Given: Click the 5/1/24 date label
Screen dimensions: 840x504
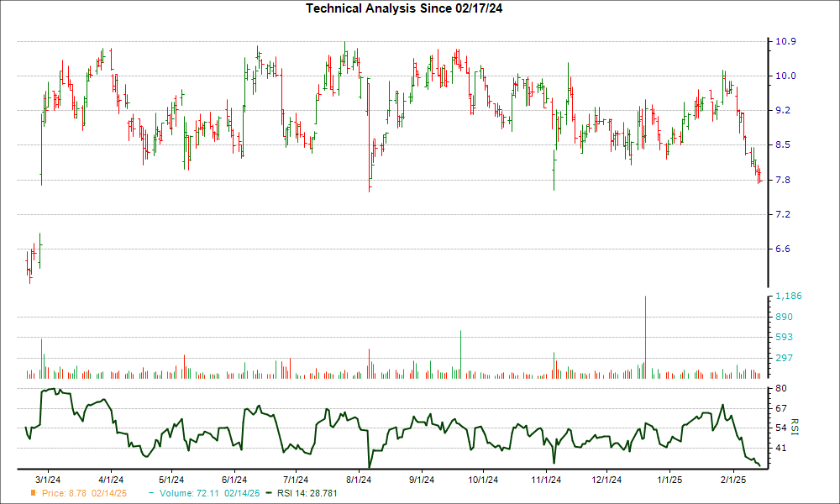Looking at the screenshot, I should [171, 480].
